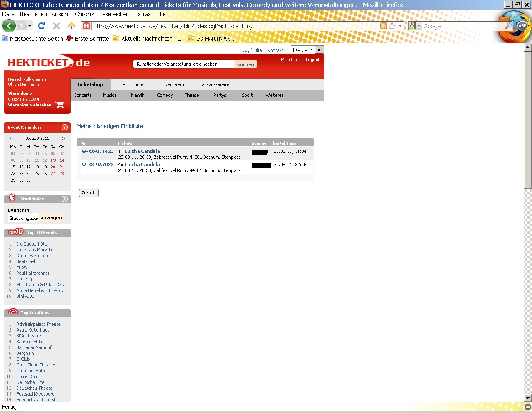The image size is (532, 413).
Task: Click the Logout link
Action: point(313,60)
